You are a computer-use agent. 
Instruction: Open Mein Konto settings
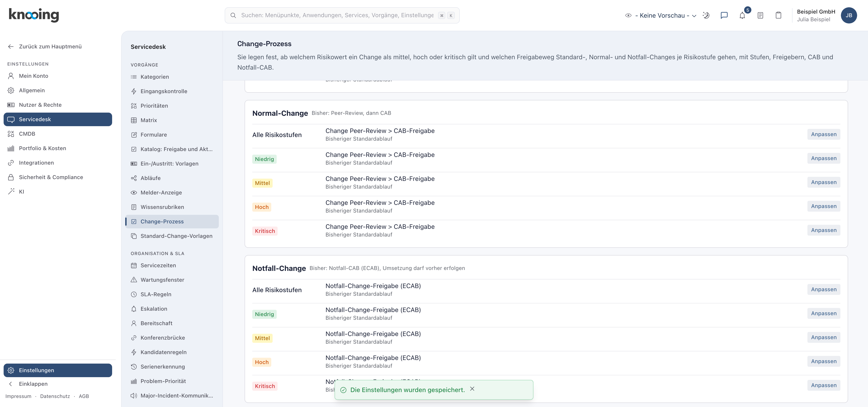tap(58, 76)
